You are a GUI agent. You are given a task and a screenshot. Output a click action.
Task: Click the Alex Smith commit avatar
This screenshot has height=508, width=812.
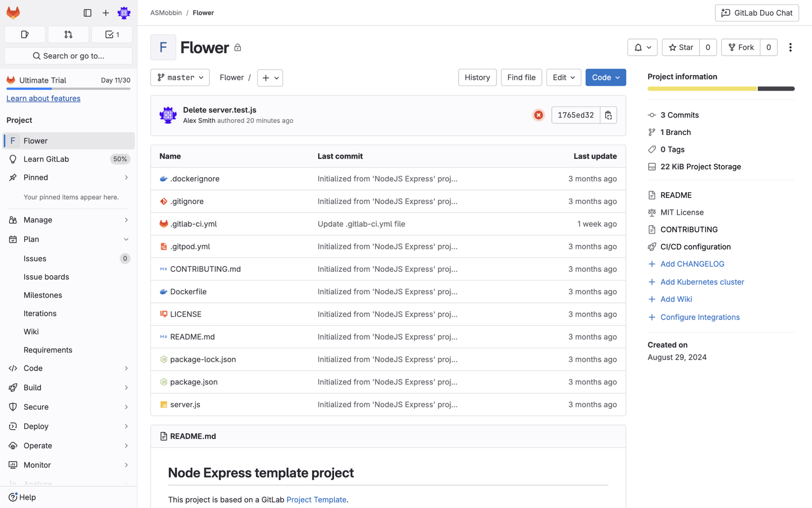coord(168,115)
